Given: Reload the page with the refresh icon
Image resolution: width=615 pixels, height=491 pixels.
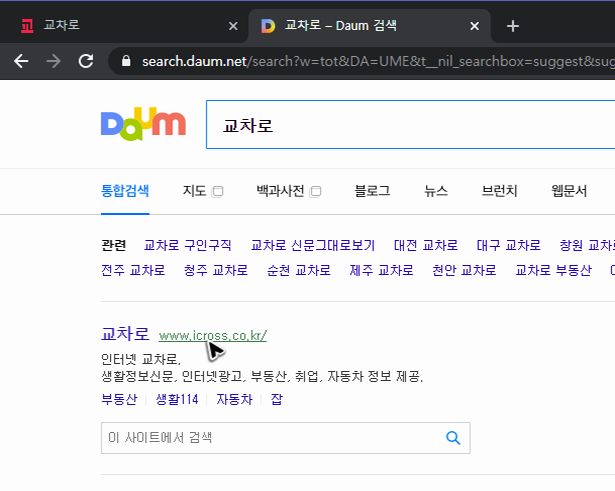Looking at the screenshot, I should (x=86, y=61).
